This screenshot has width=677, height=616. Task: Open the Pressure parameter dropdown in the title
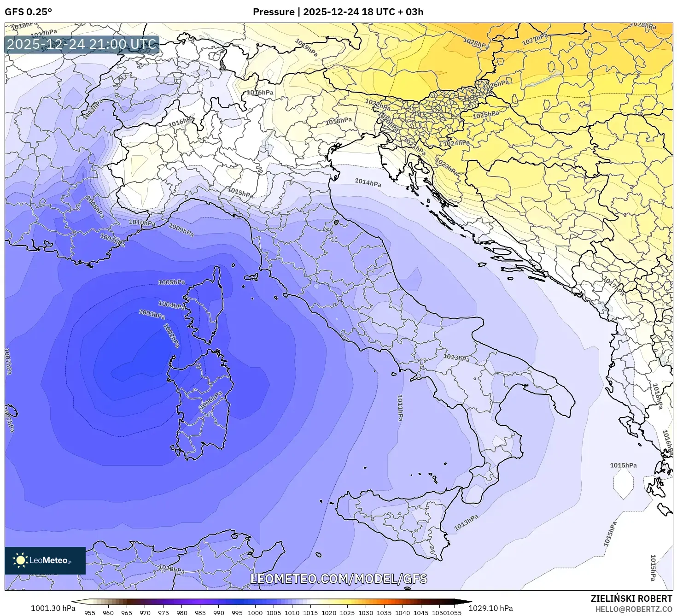274,12
